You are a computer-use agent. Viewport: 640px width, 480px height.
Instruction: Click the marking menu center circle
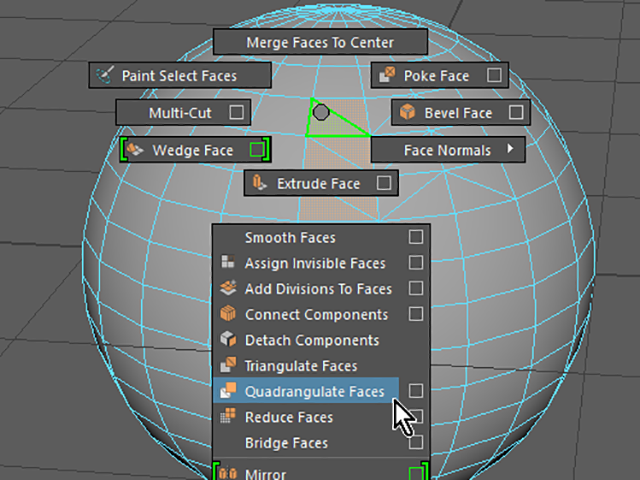point(321,112)
